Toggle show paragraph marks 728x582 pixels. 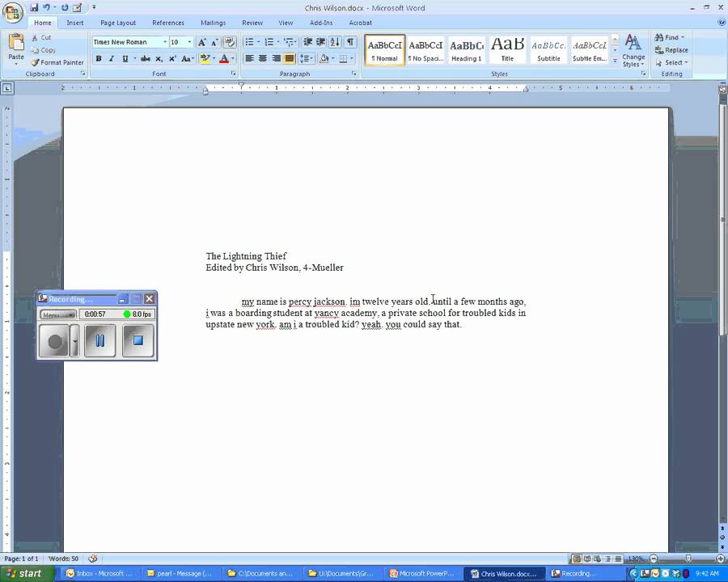(x=350, y=42)
